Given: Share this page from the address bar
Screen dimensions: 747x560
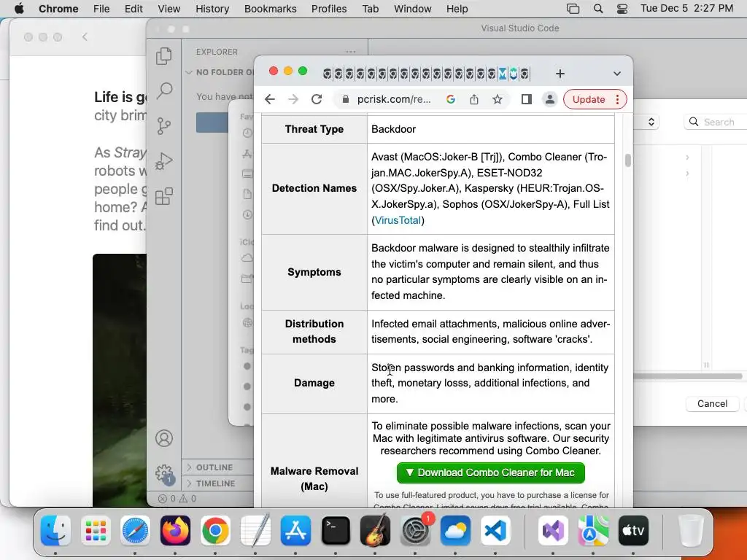Looking at the screenshot, I should coord(474,99).
